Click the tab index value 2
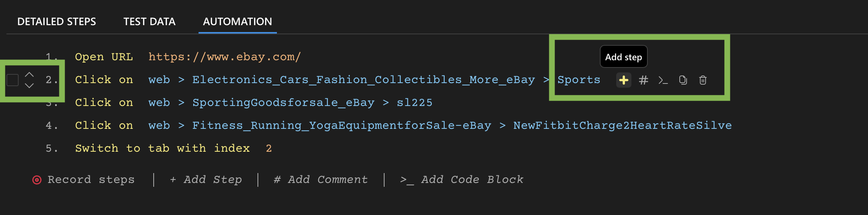Viewport: 868px width, 215px height. point(269,148)
